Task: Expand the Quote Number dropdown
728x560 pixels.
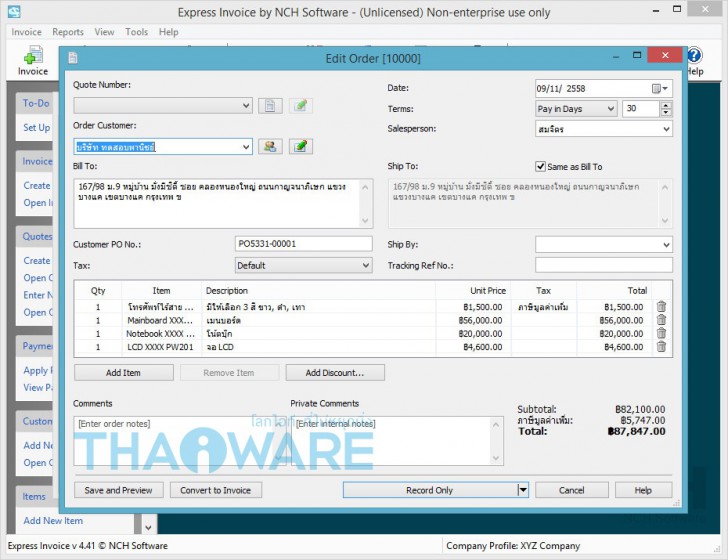Action: point(246,106)
